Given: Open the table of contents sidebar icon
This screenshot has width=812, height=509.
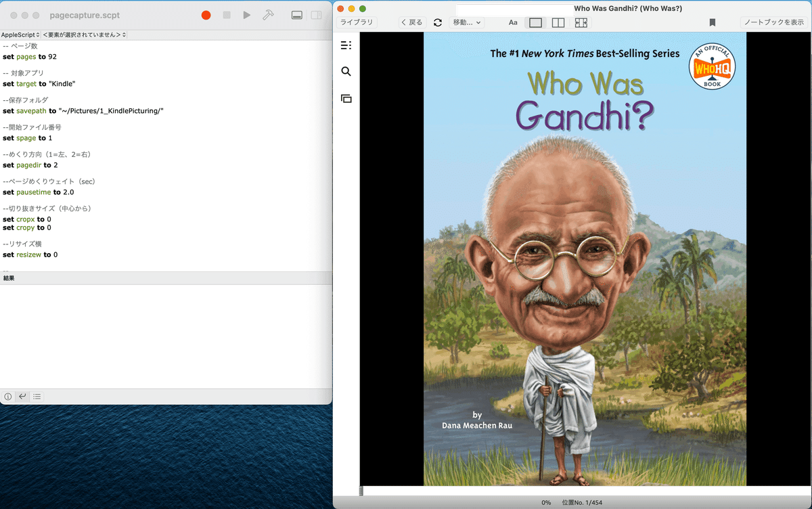Looking at the screenshot, I should [x=346, y=45].
